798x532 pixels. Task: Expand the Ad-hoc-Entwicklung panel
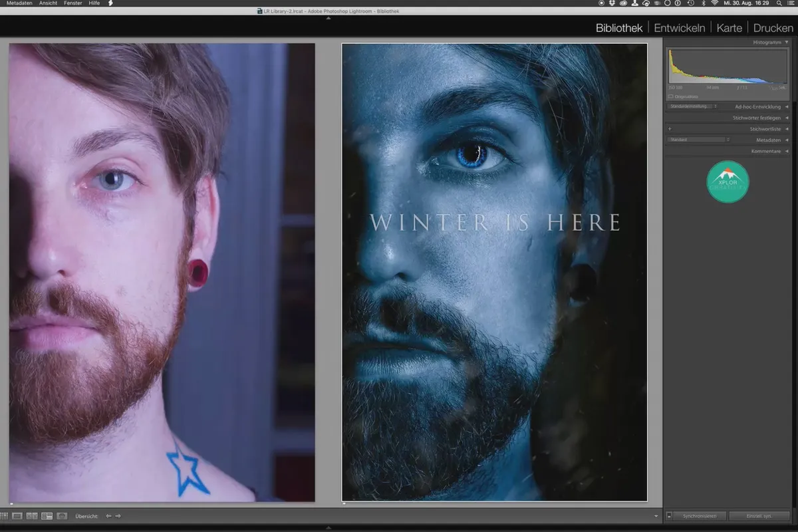click(787, 106)
